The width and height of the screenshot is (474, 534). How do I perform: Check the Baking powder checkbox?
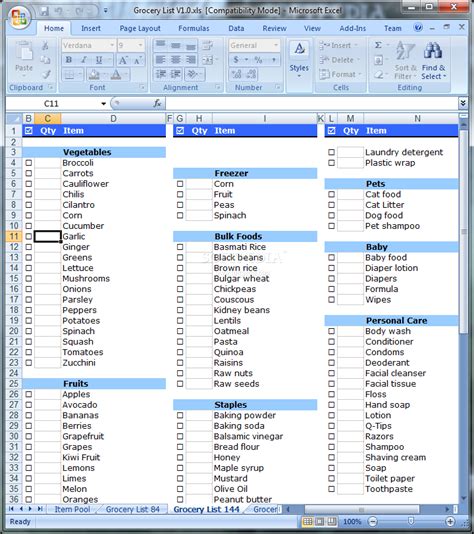180,415
